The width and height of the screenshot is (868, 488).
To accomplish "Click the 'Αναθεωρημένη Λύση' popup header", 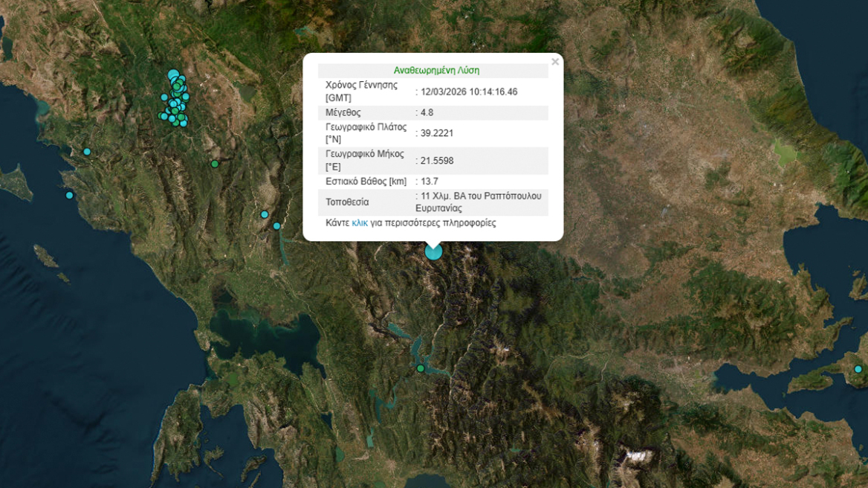I will 436,71.
